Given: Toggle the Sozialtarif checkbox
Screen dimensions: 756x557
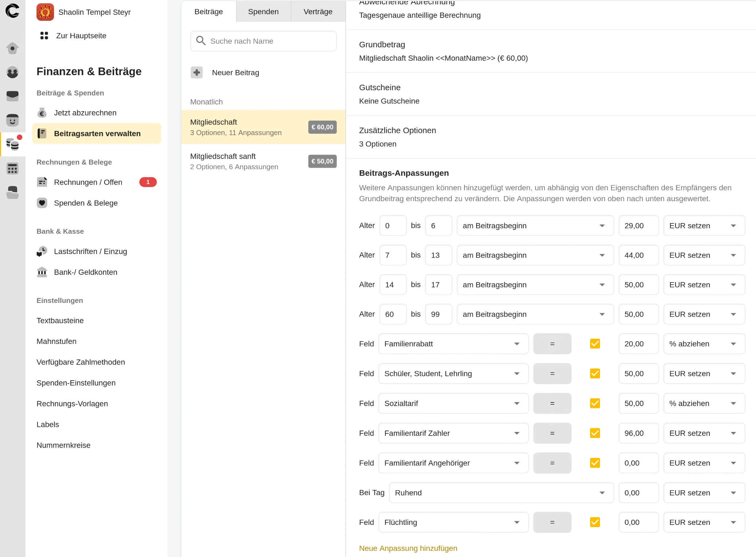Looking at the screenshot, I should click(x=595, y=404).
